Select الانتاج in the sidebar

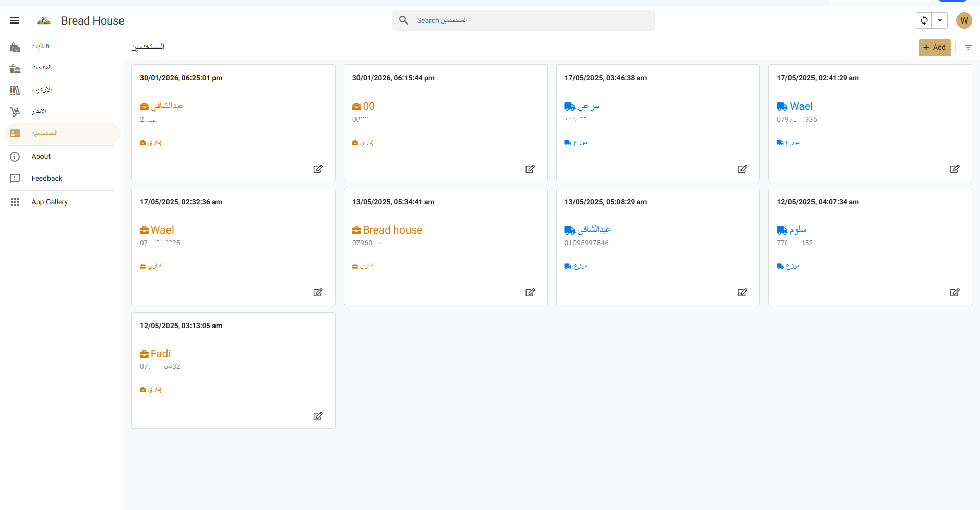39,111
